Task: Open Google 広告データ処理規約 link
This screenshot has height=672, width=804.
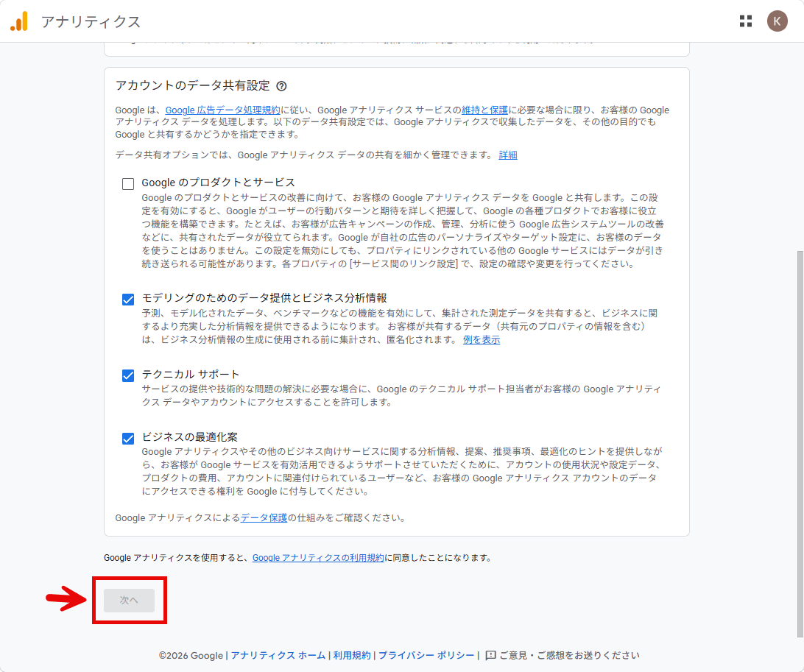Action: [222, 110]
